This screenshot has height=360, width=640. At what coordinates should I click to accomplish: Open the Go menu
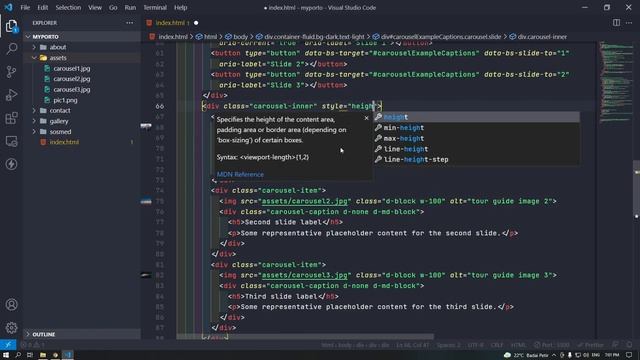113,7
